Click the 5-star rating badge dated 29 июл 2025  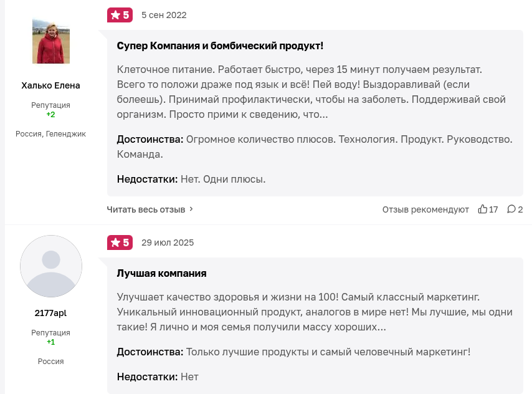click(120, 243)
